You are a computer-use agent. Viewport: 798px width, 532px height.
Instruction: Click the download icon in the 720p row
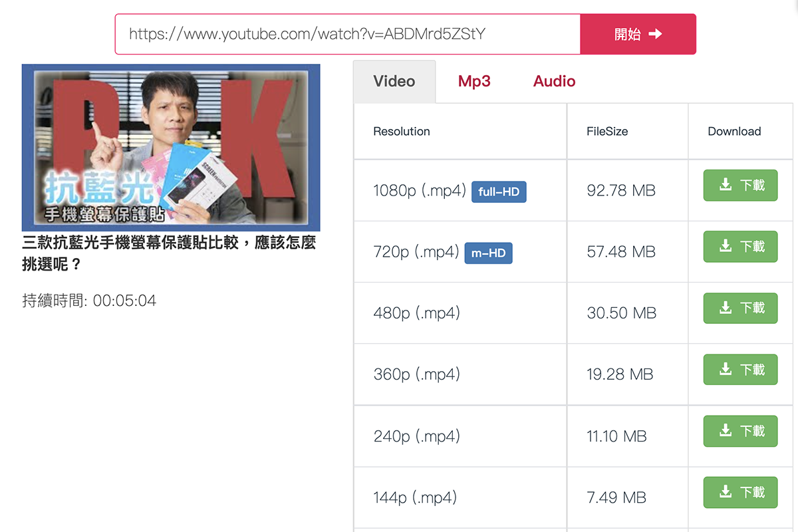(726, 246)
